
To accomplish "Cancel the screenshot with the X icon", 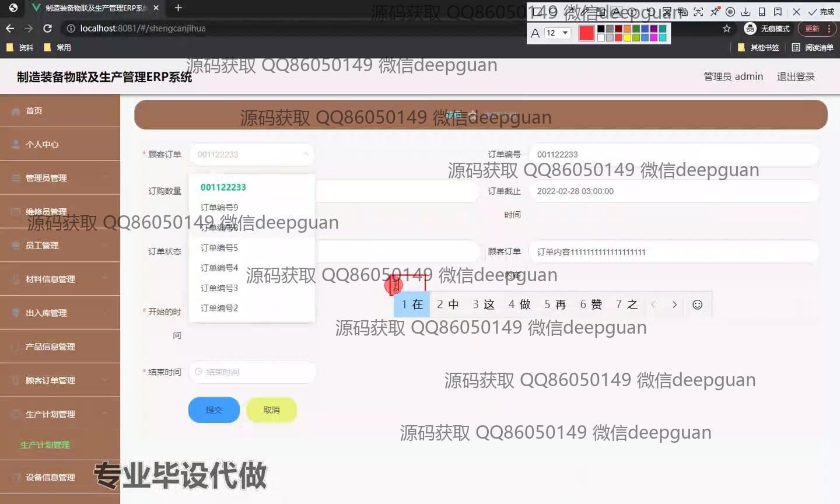I will click(796, 12).
